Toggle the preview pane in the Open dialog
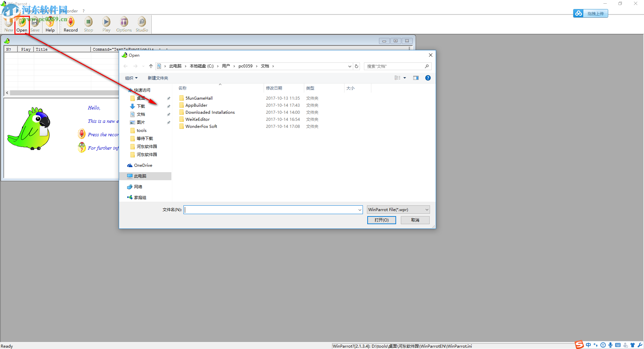 point(416,78)
